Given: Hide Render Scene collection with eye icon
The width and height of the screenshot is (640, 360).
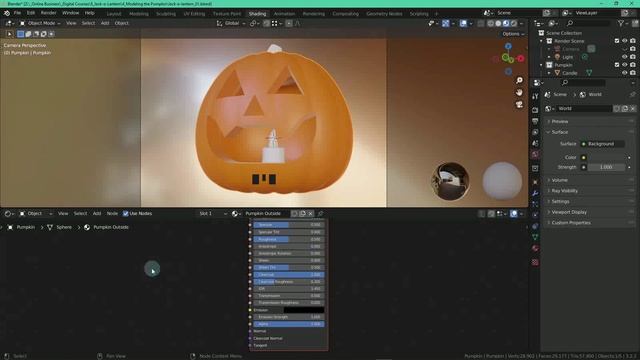Looking at the screenshot, I should [x=624, y=41].
